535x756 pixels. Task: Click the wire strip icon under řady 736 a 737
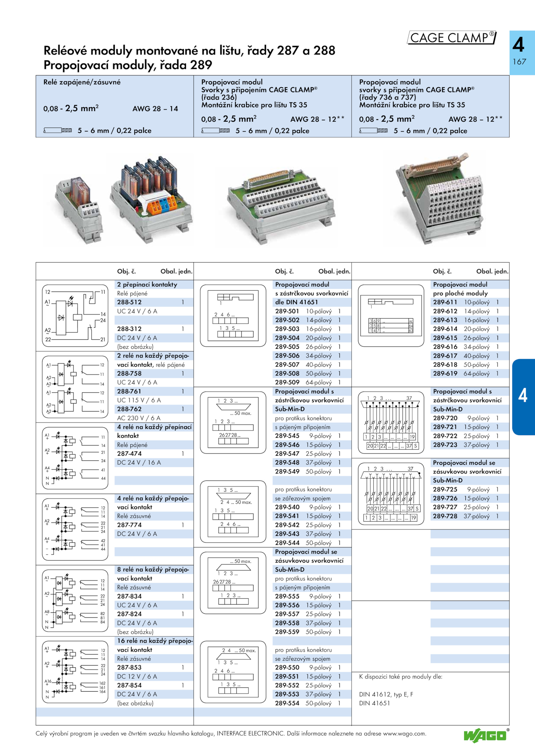pyautogui.click(x=373, y=131)
